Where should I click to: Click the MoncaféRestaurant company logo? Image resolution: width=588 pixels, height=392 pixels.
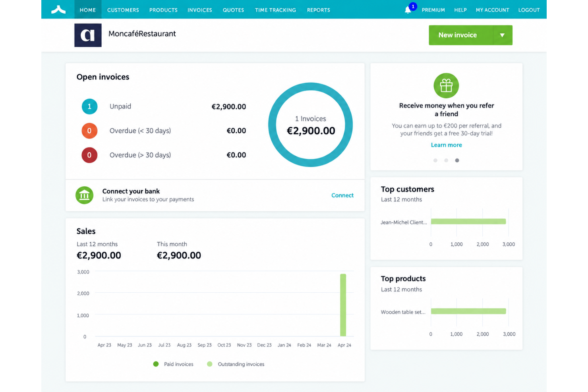88,35
